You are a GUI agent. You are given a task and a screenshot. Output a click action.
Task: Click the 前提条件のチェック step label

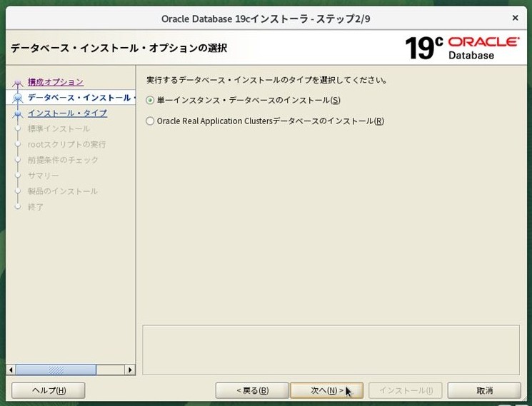point(63,160)
